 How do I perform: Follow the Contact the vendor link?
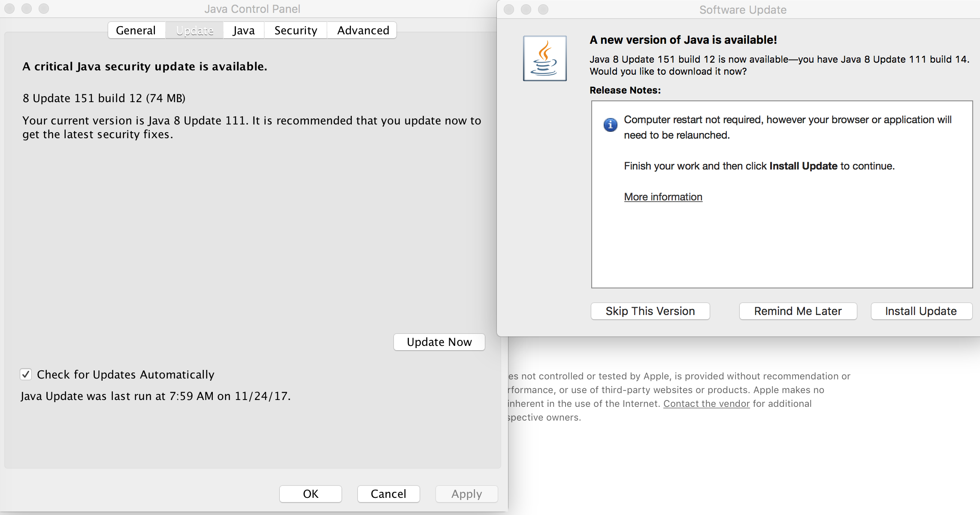click(x=706, y=403)
